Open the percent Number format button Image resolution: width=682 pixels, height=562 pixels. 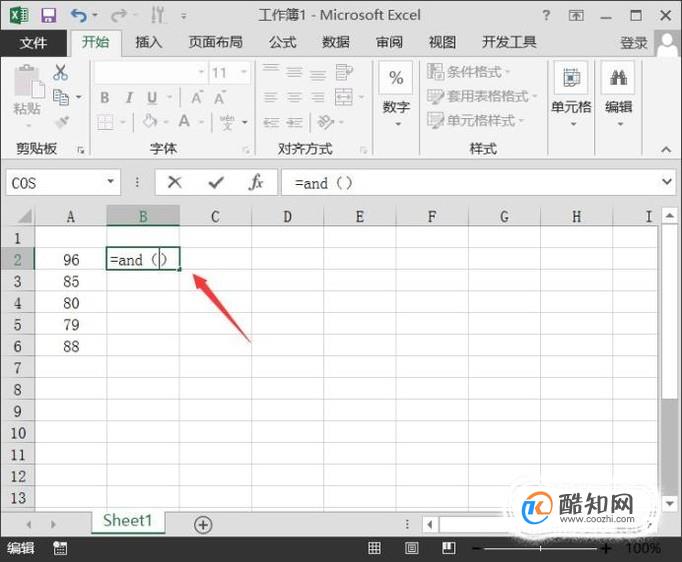[396, 78]
